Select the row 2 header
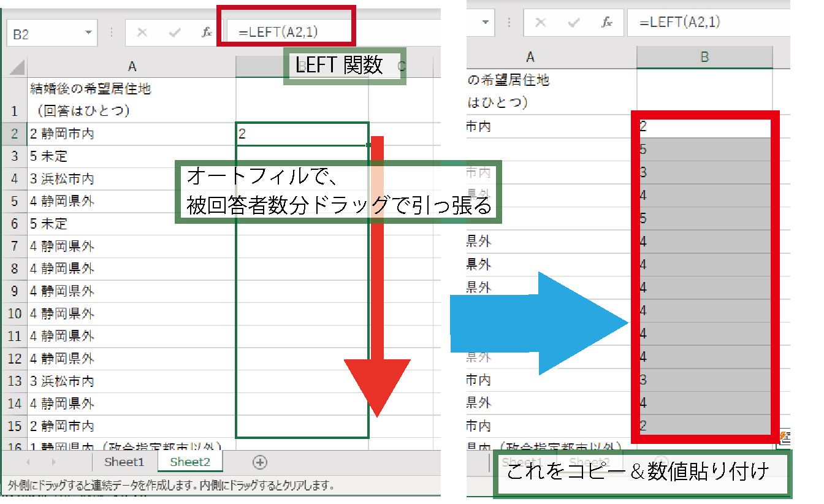The width and height of the screenshot is (824, 504). (x=15, y=134)
